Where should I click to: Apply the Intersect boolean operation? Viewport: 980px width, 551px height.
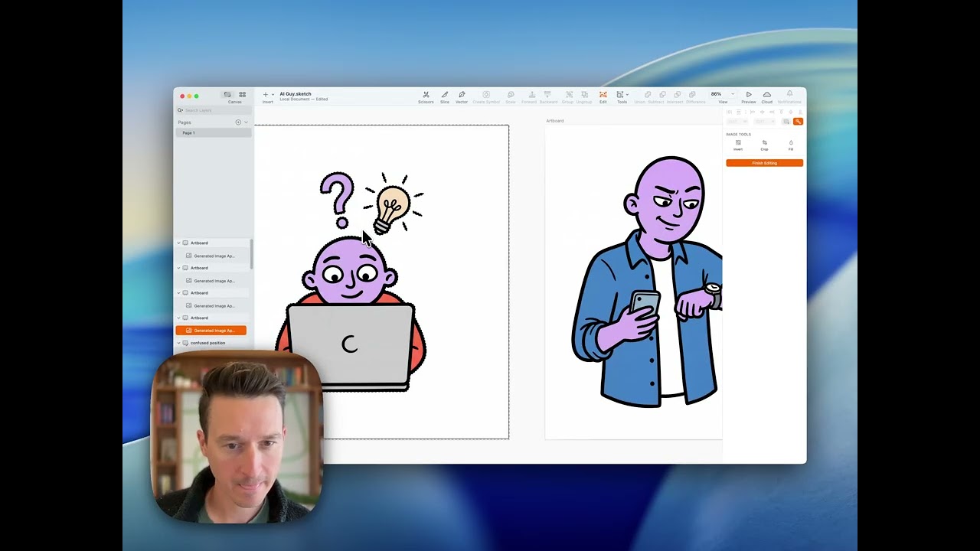pos(678,95)
